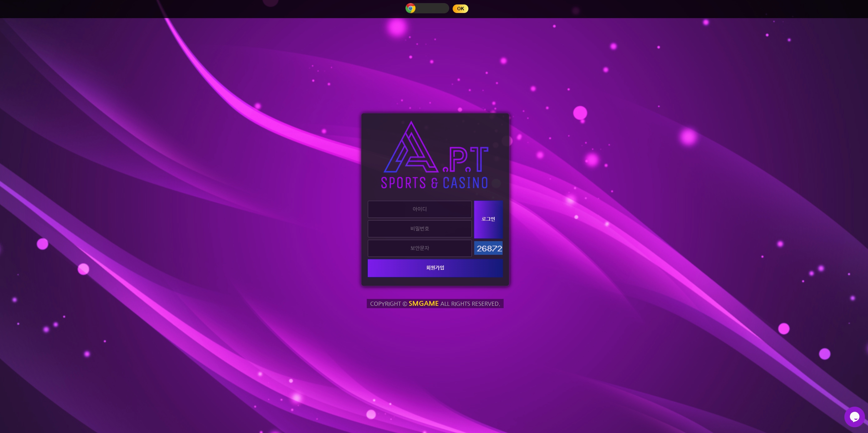Click the Chrome browser icon at top
The height and width of the screenshot is (433, 868).
coord(411,8)
